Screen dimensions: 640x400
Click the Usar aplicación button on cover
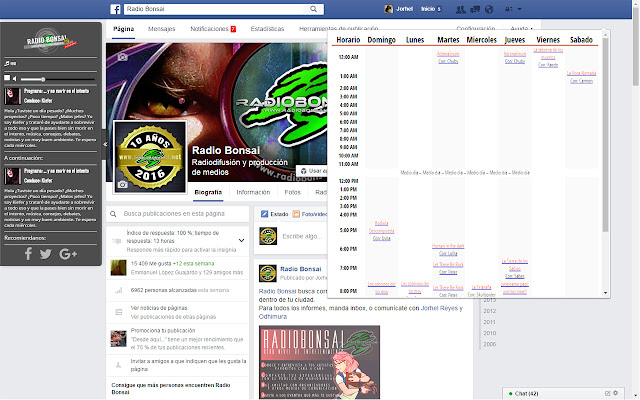[313, 171]
